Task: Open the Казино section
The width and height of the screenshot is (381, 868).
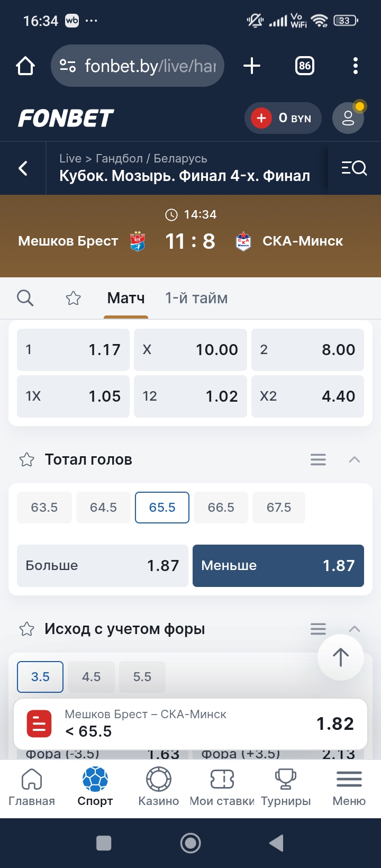Action: [x=158, y=787]
